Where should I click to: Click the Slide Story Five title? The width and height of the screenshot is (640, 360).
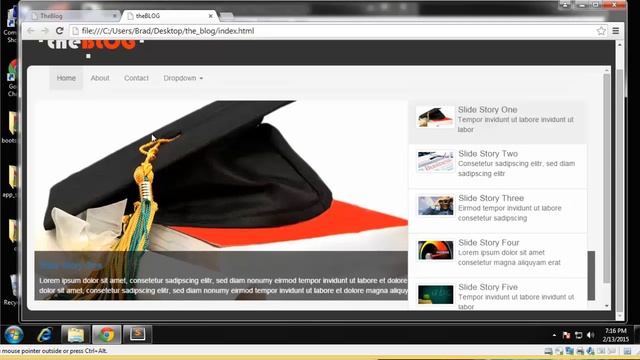tap(488, 287)
